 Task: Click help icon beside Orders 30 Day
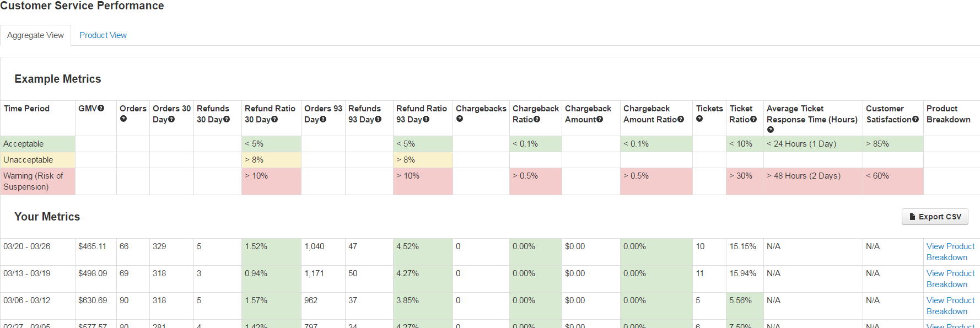tap(171, 120)
